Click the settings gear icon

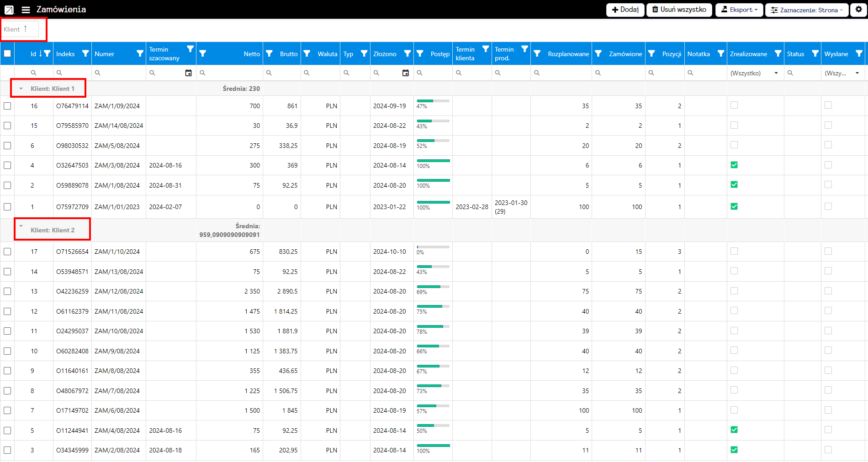pos(858,10)
